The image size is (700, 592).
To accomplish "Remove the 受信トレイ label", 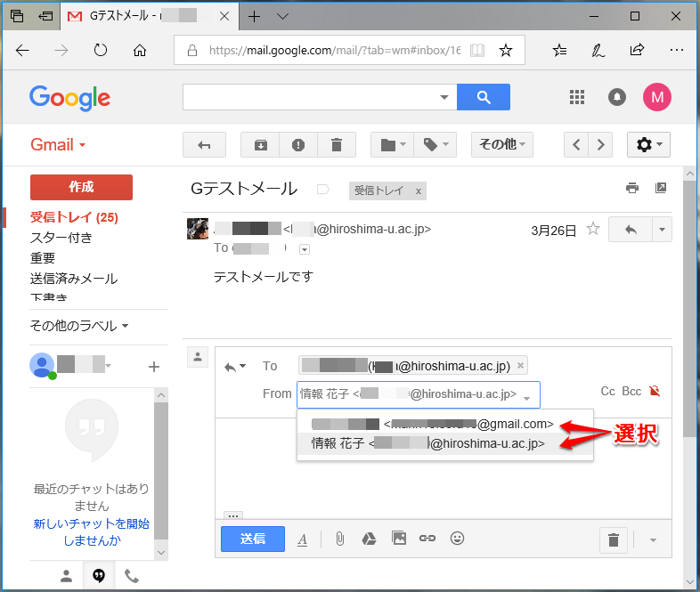I will [419, 191].
